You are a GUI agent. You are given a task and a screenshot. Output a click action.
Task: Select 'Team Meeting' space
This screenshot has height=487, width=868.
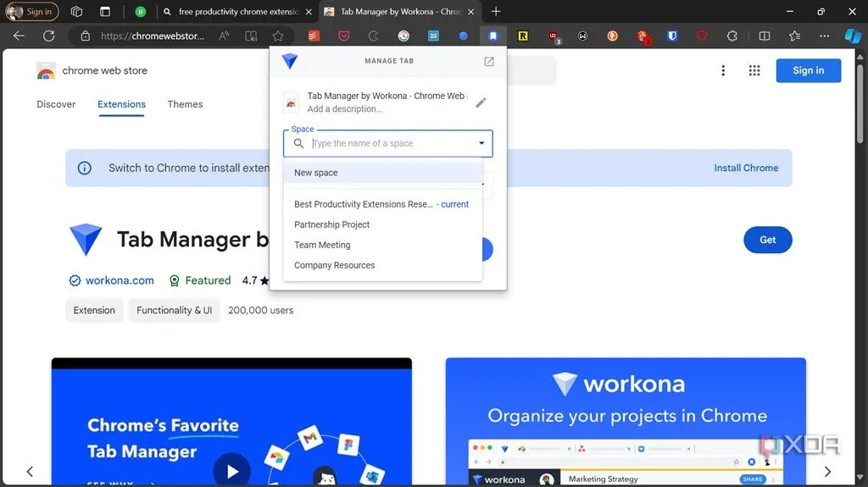382,245
